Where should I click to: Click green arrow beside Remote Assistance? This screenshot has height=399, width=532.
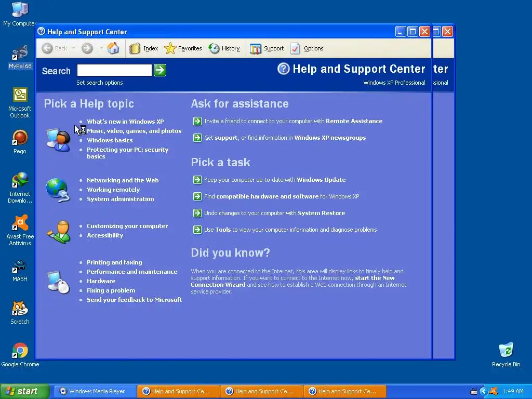point(197,121)
